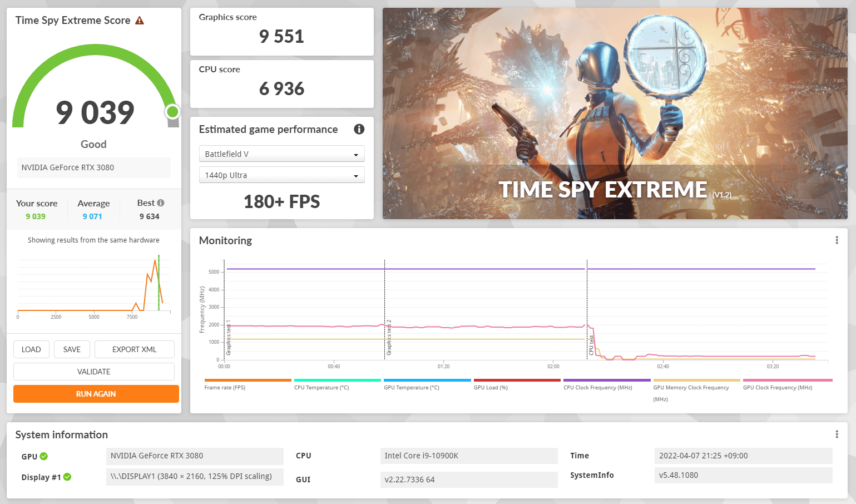Click the orange RUN AGAIN button
Viewport: 856px width, 504px height.
click(x=96, y=394)
